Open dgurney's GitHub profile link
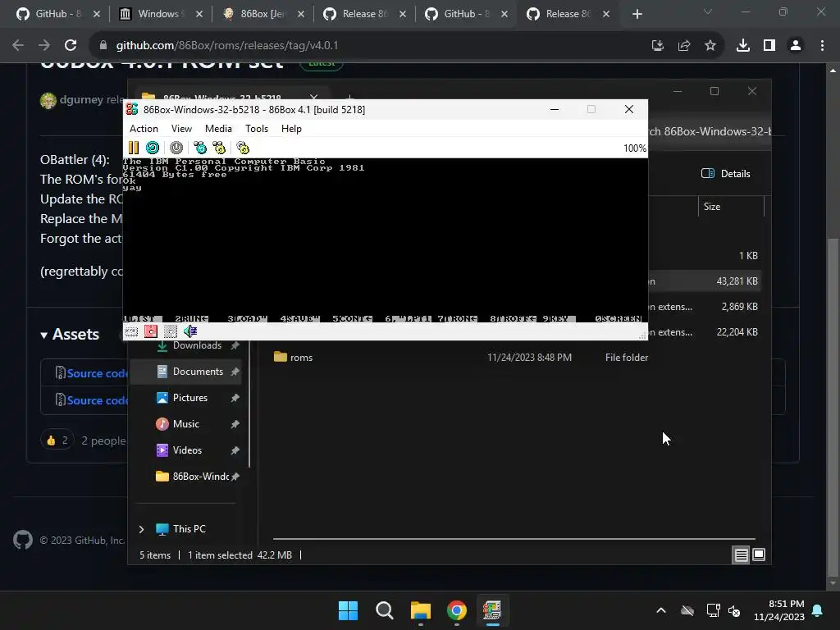This screenshot has height=630, width=840. pos(81,99)
